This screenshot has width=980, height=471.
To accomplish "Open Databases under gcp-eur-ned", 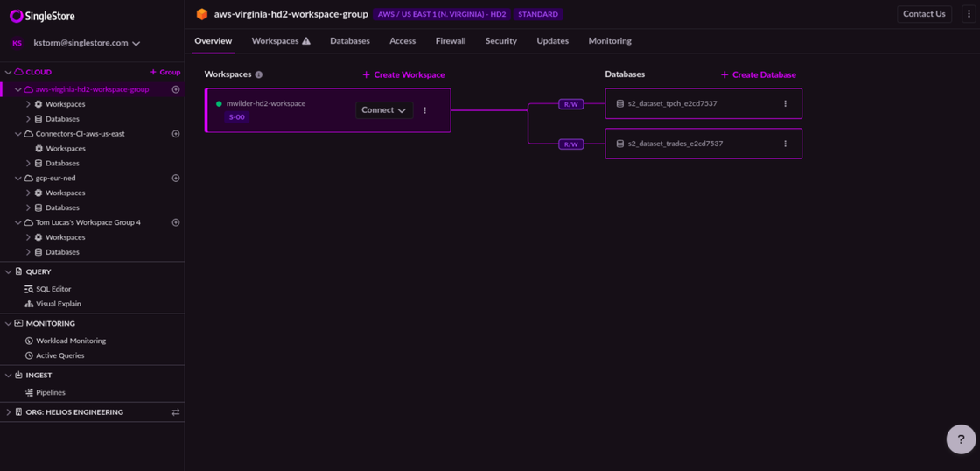I will click(62, 207).
